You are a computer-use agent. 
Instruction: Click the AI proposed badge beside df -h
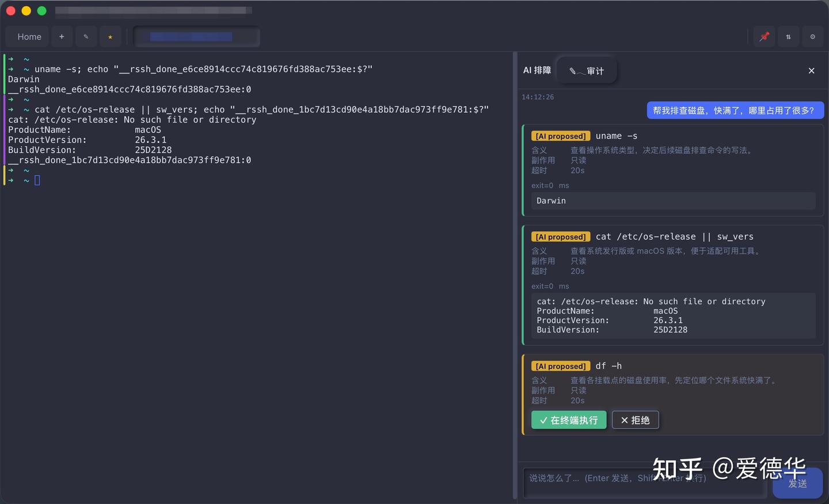561,366
